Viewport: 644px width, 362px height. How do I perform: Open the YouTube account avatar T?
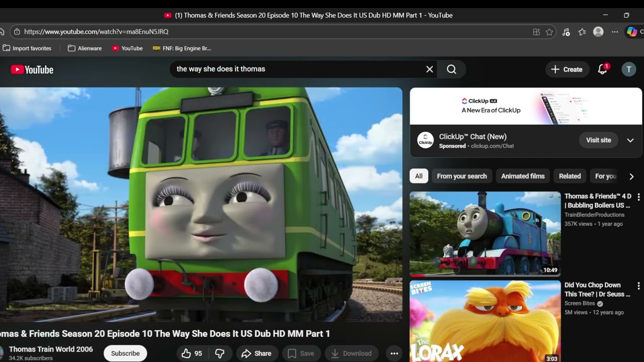628,69
